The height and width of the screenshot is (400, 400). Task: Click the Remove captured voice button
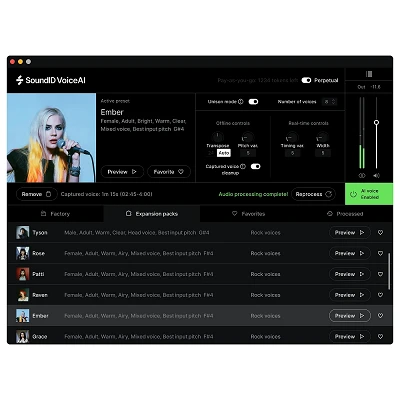tap(36, 194)
